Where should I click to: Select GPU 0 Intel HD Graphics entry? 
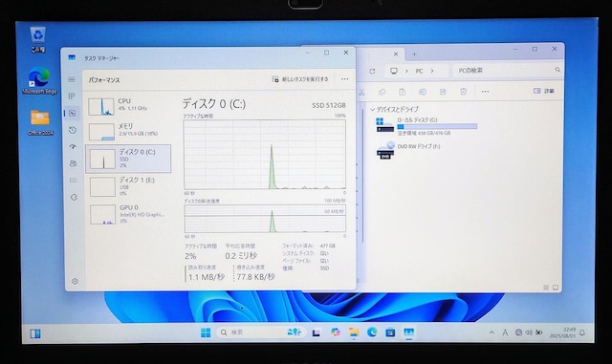pyautogui.click(x=128, y=214)
